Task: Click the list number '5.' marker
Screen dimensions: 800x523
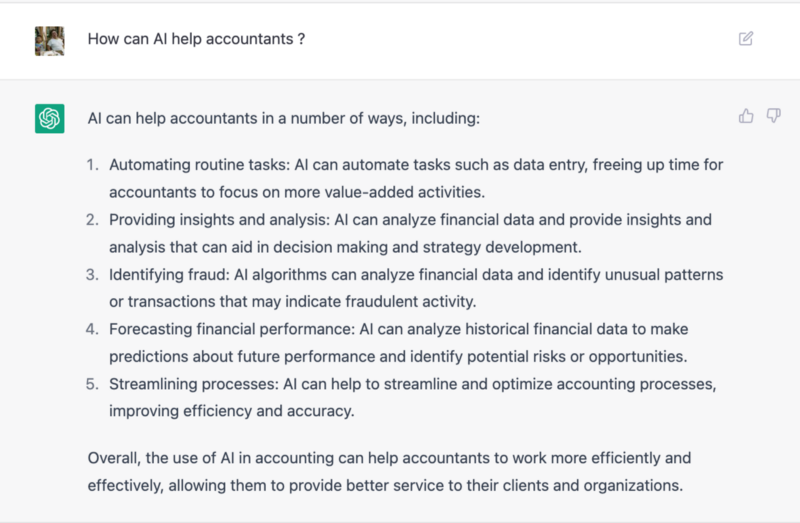Action: (94, 384)
